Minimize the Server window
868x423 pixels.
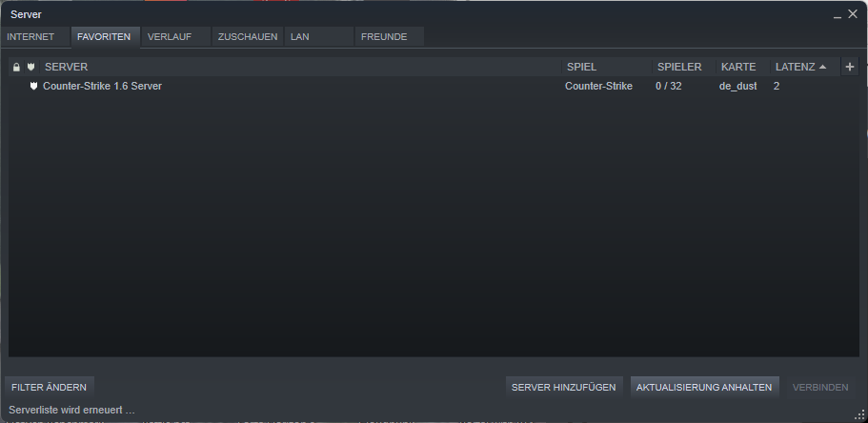coord(837,15)
